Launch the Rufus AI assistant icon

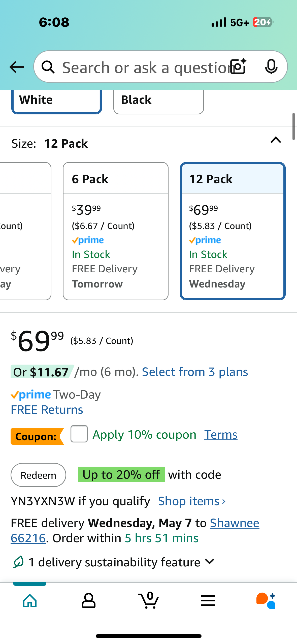pos(266,601)
